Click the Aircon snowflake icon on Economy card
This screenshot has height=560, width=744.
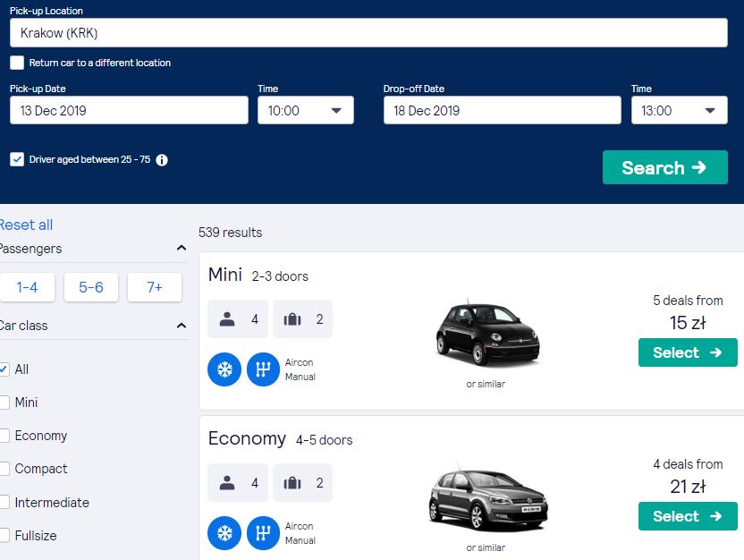pyautogui.click(x=224, y=533)
